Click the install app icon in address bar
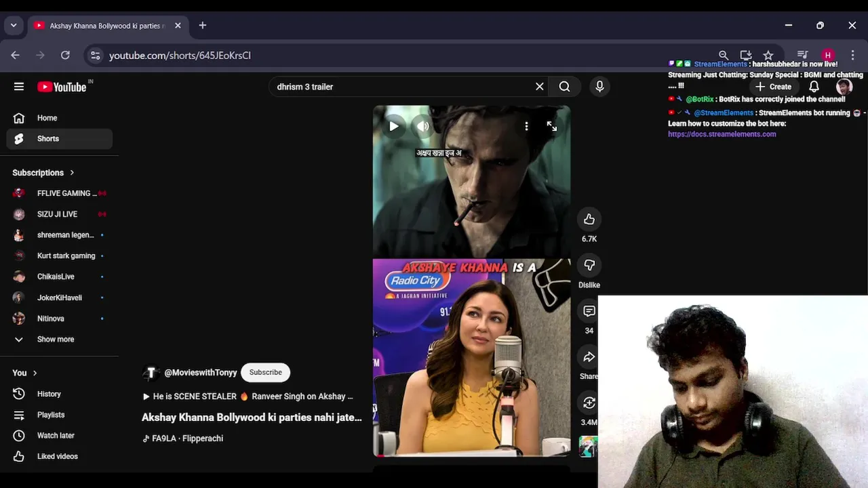Screen dimensions: 868x488 [x=746, y=56]
